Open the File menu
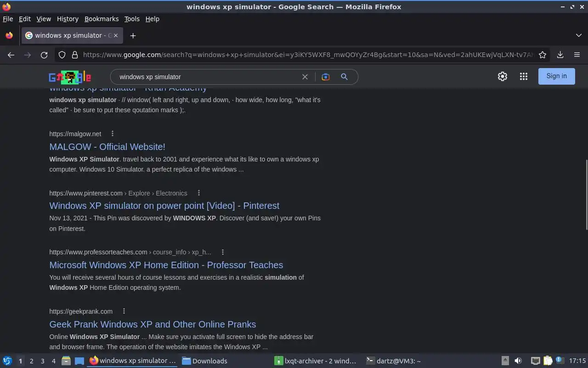 (8, 19)
